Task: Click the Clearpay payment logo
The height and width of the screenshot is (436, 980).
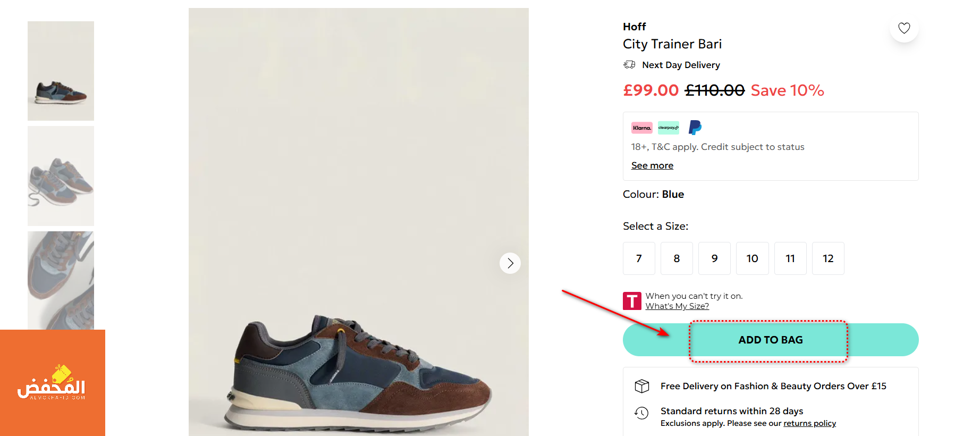Action: (x=669, y=128)
